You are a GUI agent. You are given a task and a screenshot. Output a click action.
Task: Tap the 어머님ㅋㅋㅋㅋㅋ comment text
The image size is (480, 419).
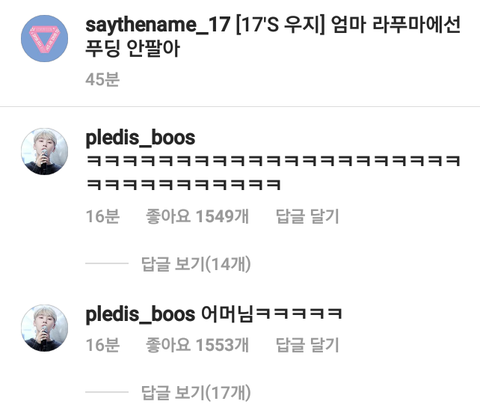point(272,314)
